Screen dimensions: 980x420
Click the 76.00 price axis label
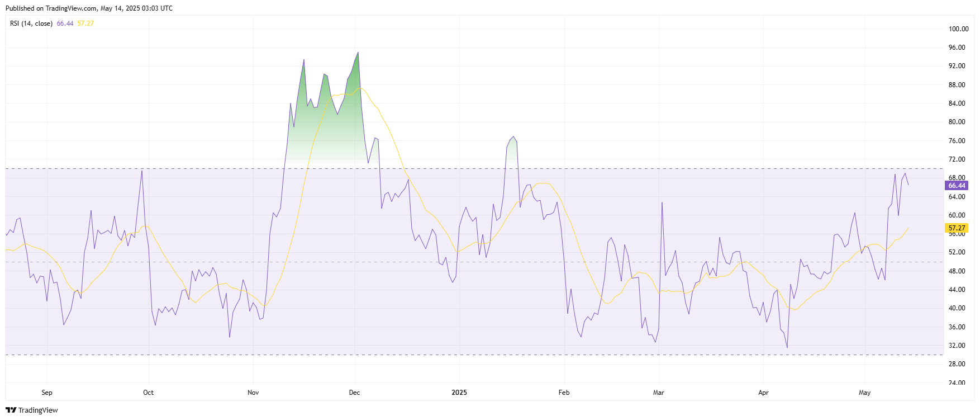click(x=957, y=141)
